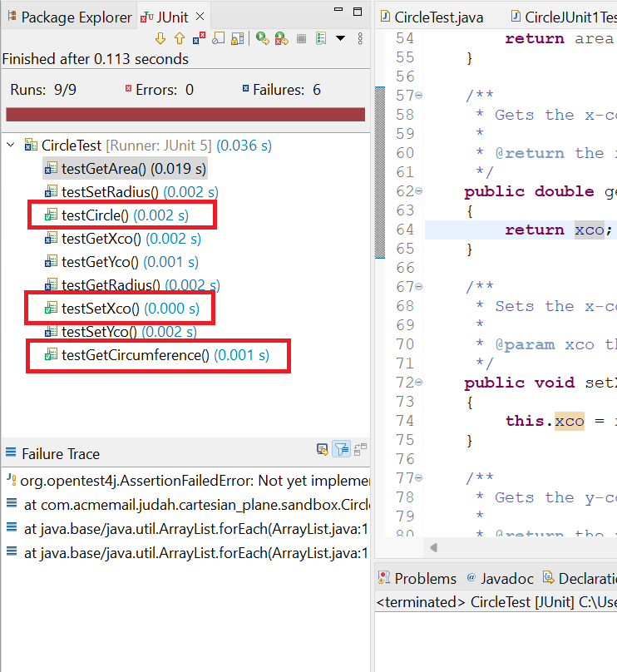Click the red JUnit progress bar
This screenshot has width=617, height=672.
[x=185, y=115]
